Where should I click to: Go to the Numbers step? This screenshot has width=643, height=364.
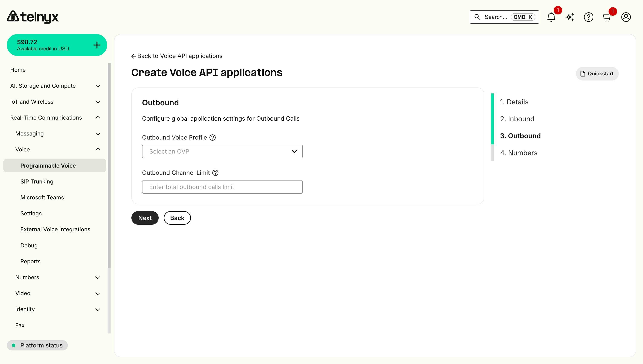pos(519,153)
